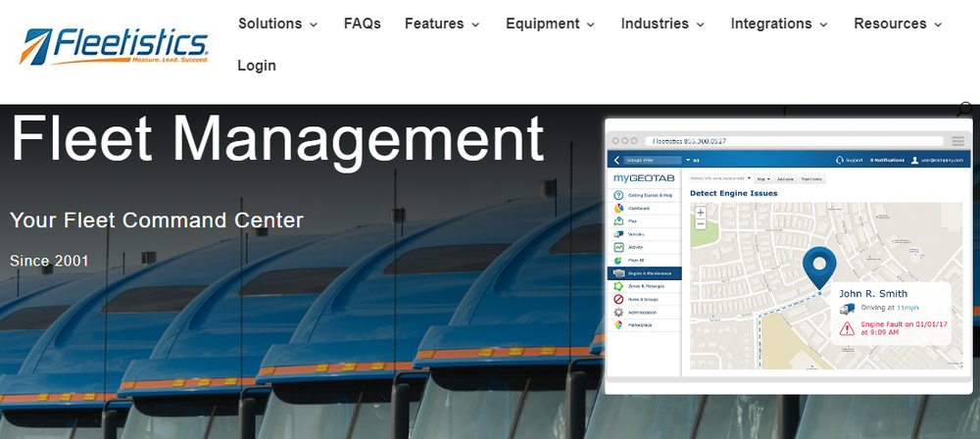Go to the FAQs page
980x439 pixels.
[362, 24]
